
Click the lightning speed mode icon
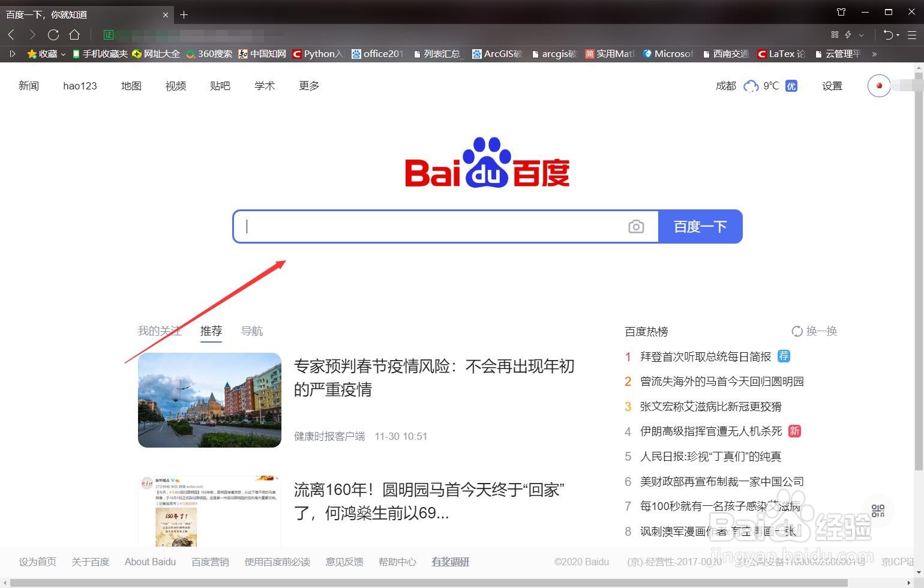(848, 35)
